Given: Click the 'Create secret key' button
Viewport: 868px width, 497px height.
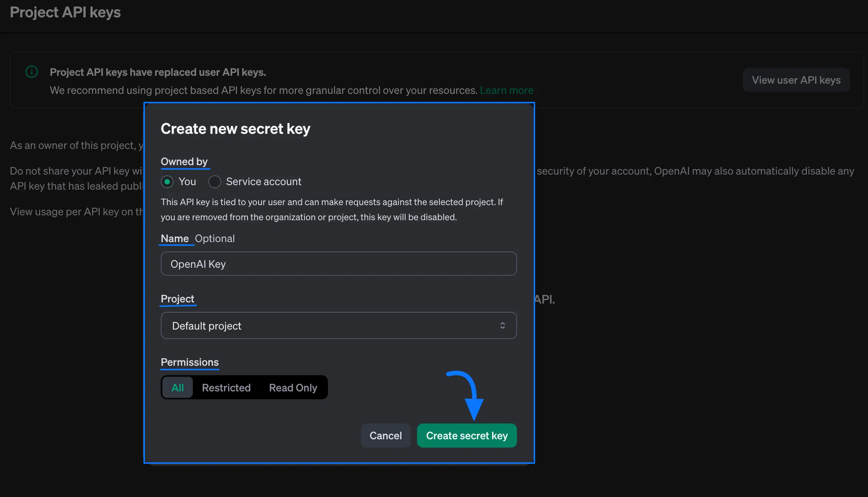Looking at the screenshot, I should point(467,436).
